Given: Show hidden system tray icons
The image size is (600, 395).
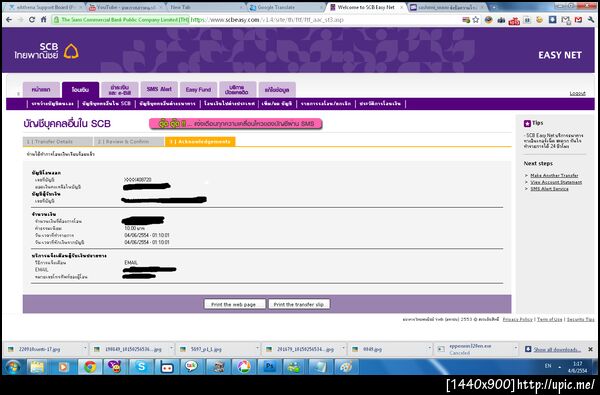Looking at the screenshot, I should [560, 367].
